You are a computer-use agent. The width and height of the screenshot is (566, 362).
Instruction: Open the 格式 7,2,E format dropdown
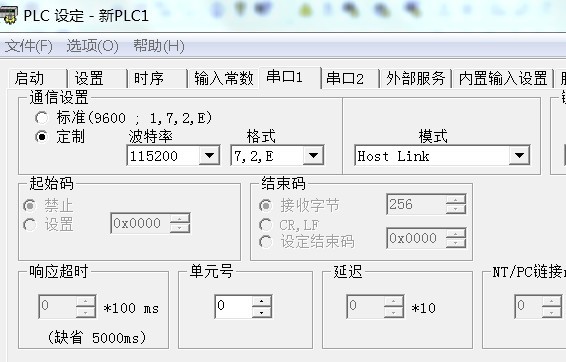[313, 156]
